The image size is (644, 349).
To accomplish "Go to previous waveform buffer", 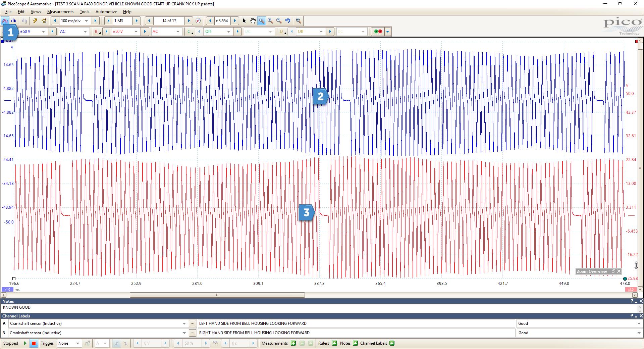I will (149, 21).
